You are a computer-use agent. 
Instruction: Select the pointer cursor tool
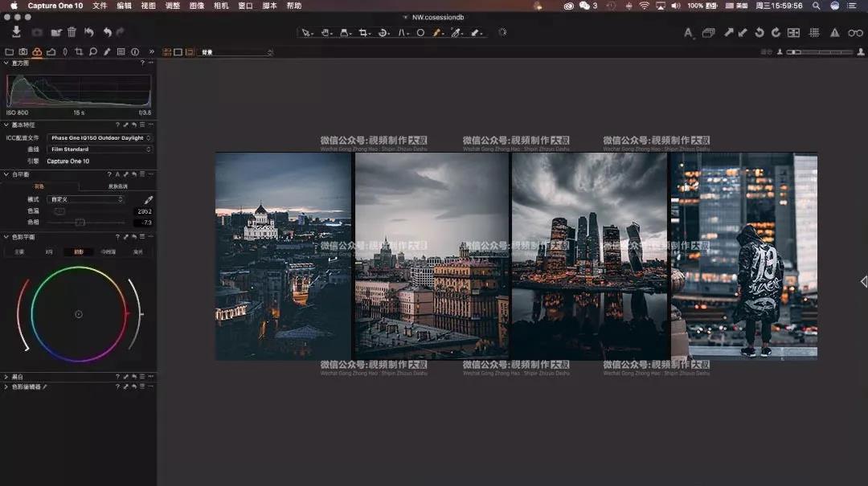coord(306,33)
